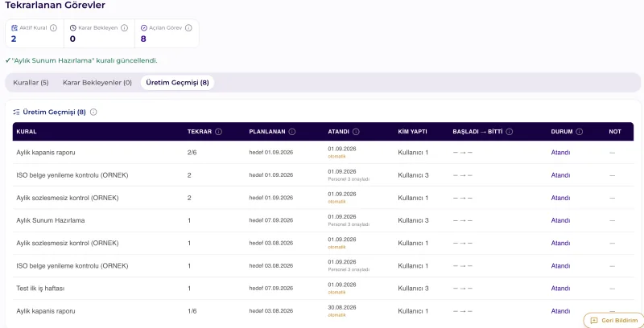Click the list icon before Üretim Geçmişi heading
644x328 pixels.
click(16, 112)
